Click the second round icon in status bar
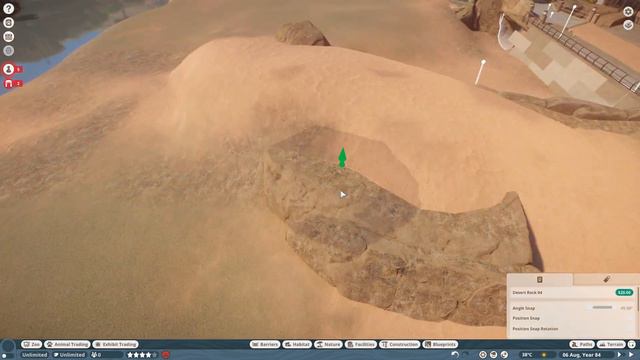Image resolution: width=640 pixels, height=360 pixels. 493,355
